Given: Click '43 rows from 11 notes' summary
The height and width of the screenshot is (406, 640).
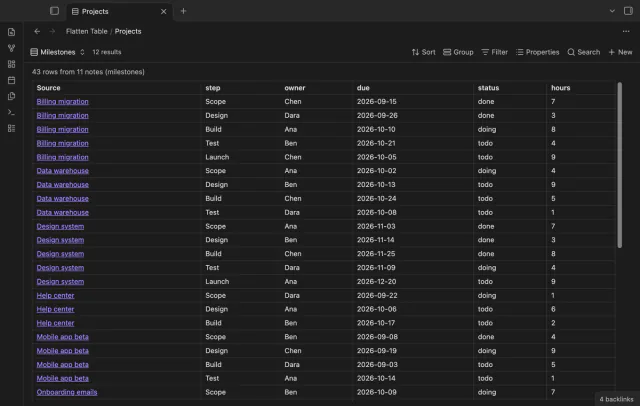Looking at the screenshot, I should point(88,72).
